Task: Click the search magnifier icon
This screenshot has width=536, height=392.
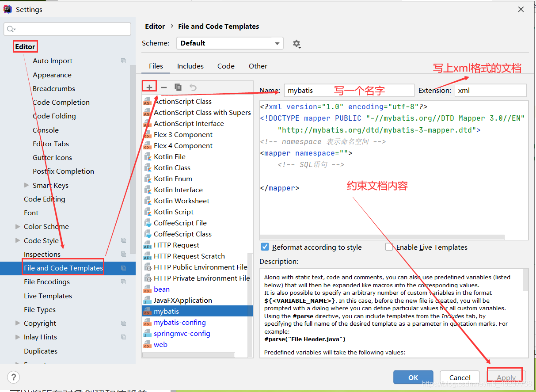Action: 11,29
